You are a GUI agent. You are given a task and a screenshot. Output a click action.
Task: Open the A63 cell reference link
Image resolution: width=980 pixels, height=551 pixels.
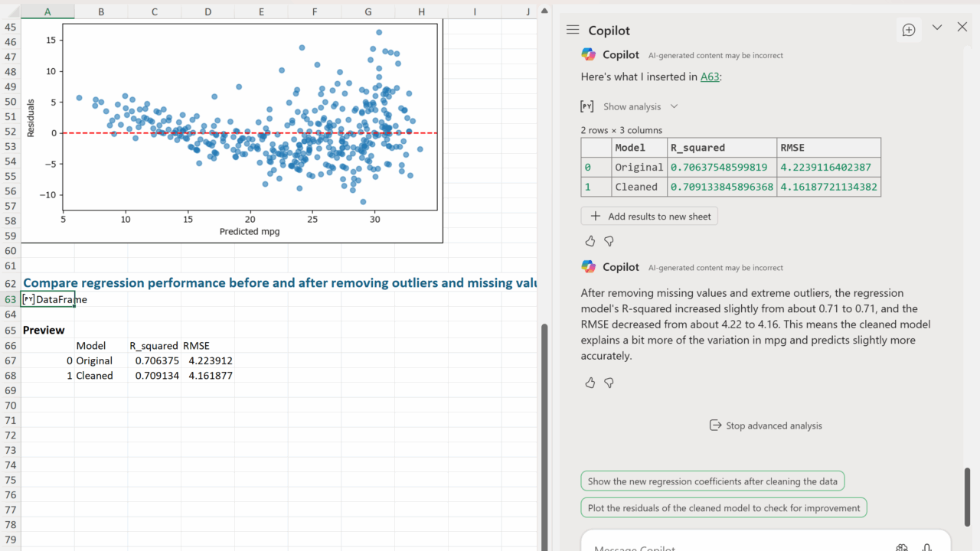[710, 77]
